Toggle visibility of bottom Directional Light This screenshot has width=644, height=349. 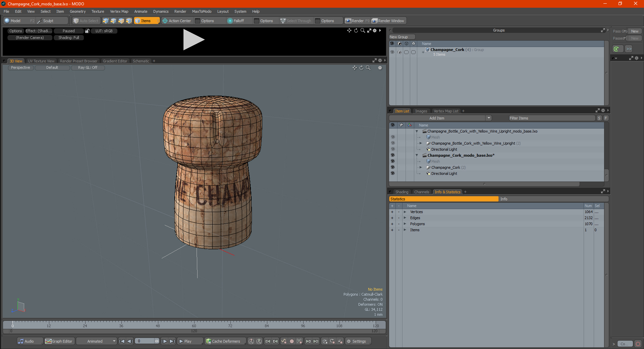click(392, 173)
